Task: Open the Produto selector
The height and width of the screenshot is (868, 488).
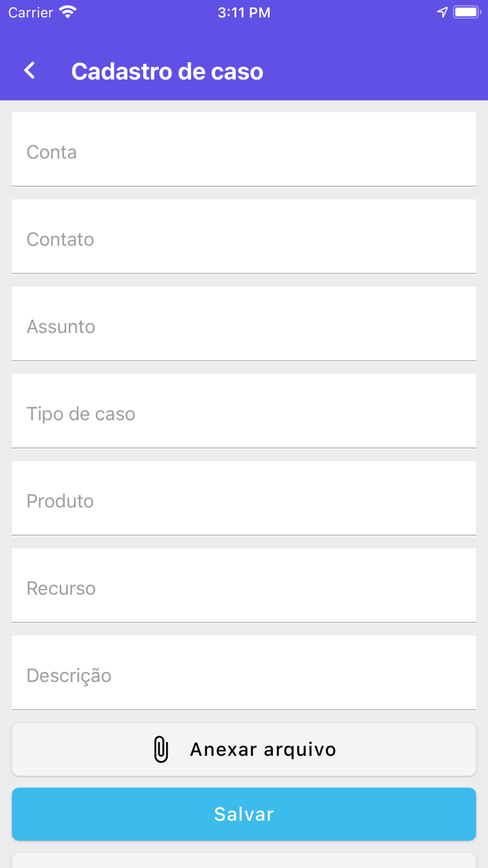Action: tap(243, 497)
